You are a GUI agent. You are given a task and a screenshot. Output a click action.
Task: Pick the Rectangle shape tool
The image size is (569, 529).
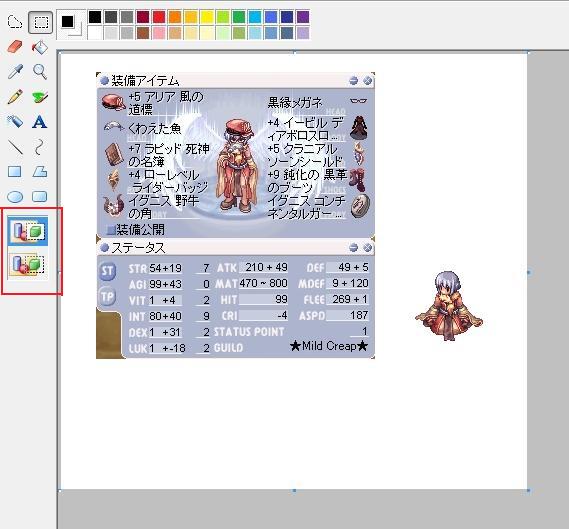(x=15, y=172)
